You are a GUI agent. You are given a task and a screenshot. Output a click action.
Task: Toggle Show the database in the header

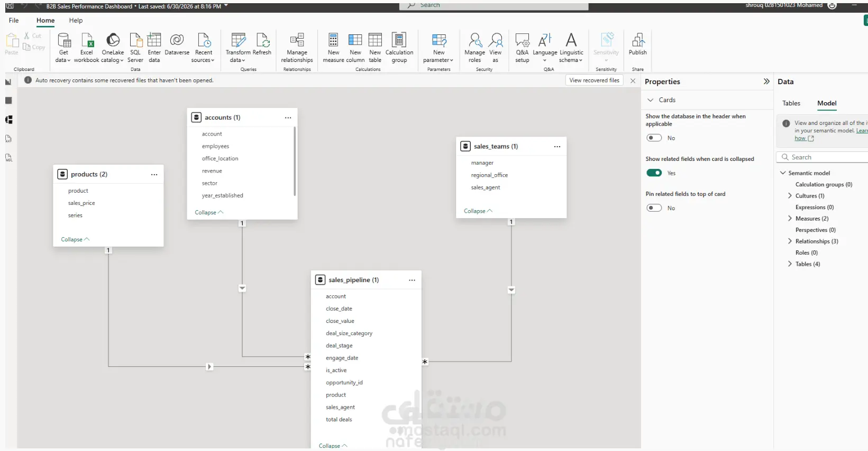tap(654, 138)
